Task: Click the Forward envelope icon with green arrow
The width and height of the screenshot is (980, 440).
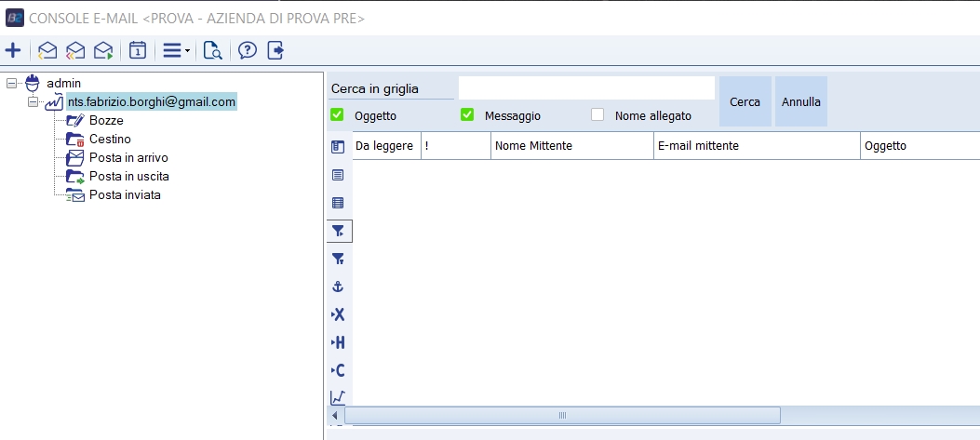Action: [103, 50]
